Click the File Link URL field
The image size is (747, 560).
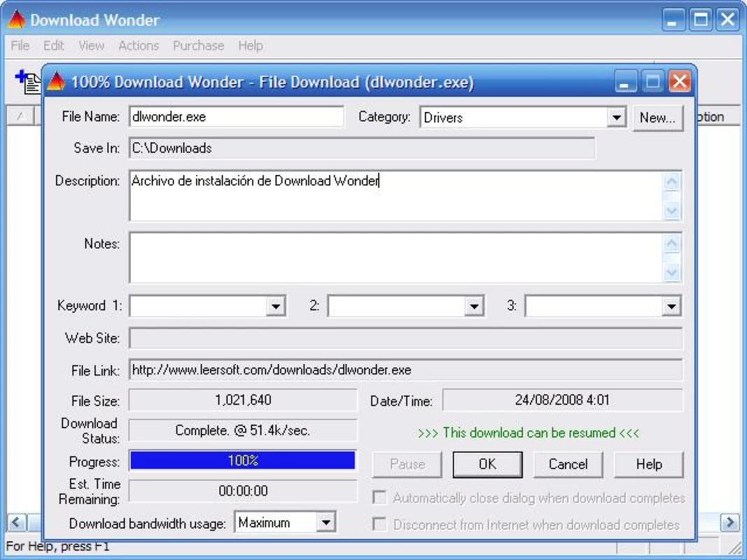[x=406, y=370]
